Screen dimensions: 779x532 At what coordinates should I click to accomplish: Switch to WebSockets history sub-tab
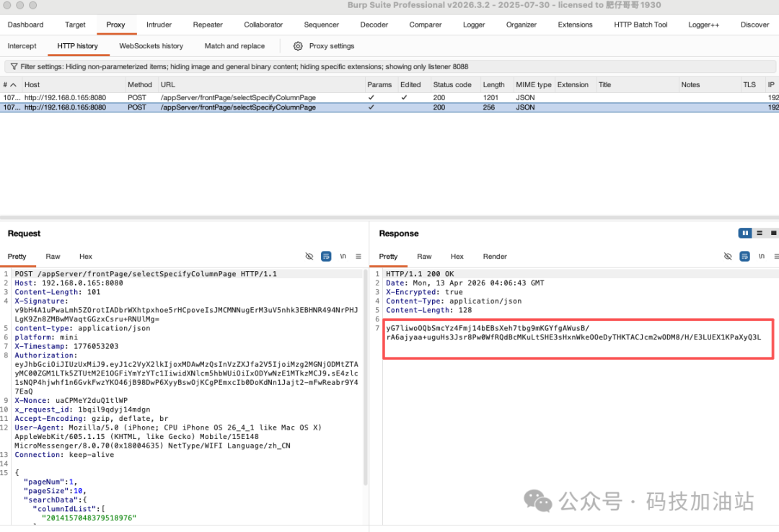(151, 46)
